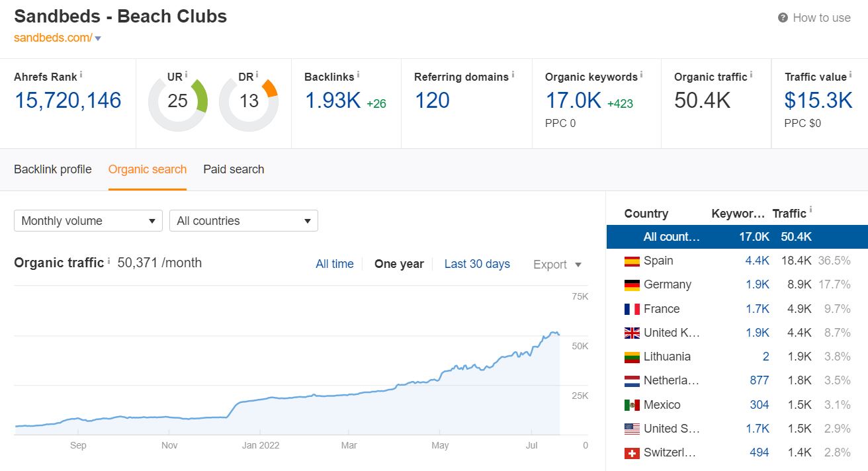Show All time traffic range
The height and width of the screenshot is (471, 868).
coord(335,264)
